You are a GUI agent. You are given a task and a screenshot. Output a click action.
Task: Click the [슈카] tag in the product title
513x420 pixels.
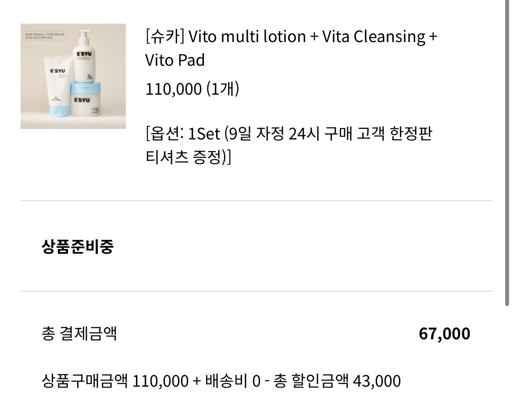coord(164,36)
